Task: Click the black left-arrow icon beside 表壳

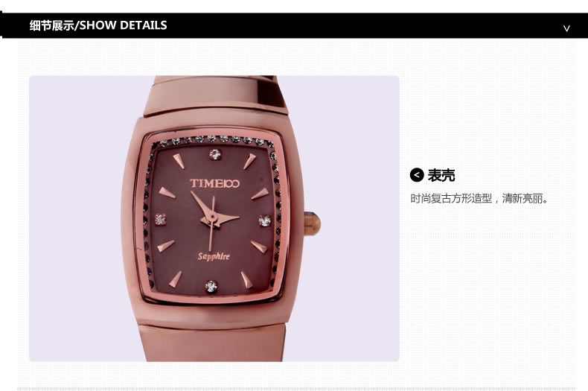Action: [417, 175]
